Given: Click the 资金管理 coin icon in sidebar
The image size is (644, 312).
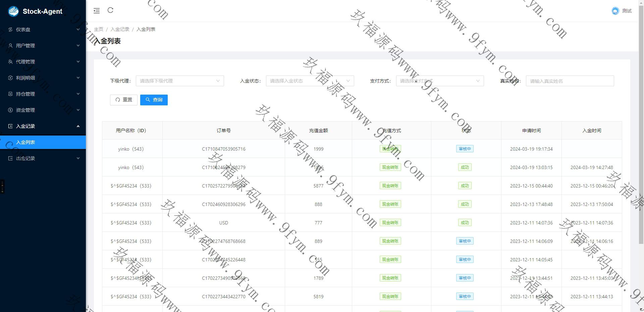Looking at the screenshot, I should [10, 110].
